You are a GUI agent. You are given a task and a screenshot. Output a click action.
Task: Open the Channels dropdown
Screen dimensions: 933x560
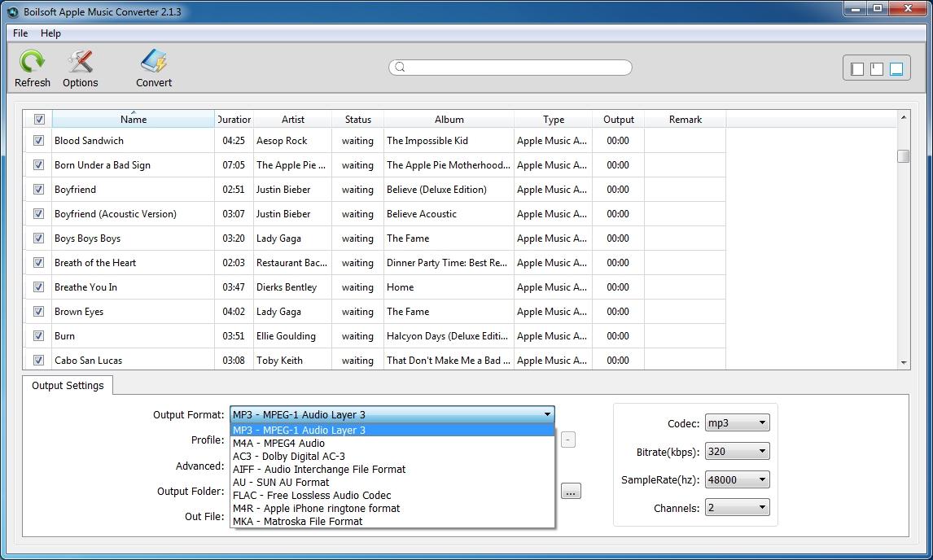738,508
